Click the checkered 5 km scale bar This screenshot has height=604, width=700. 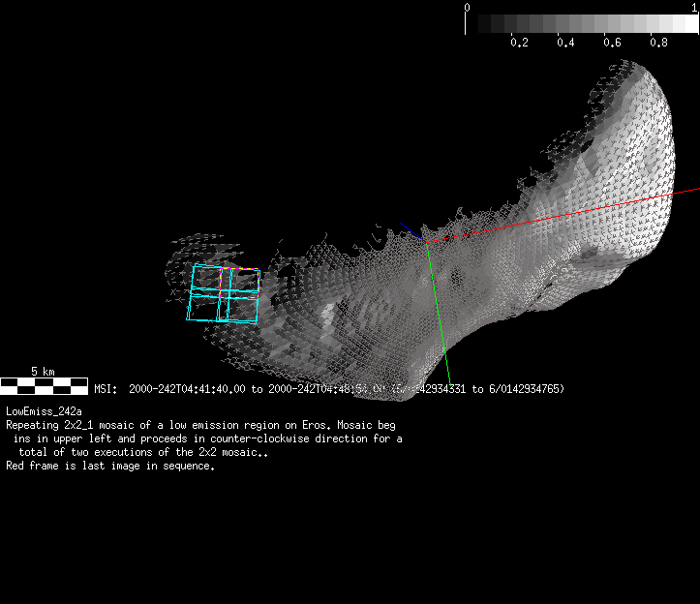point(44,386)
